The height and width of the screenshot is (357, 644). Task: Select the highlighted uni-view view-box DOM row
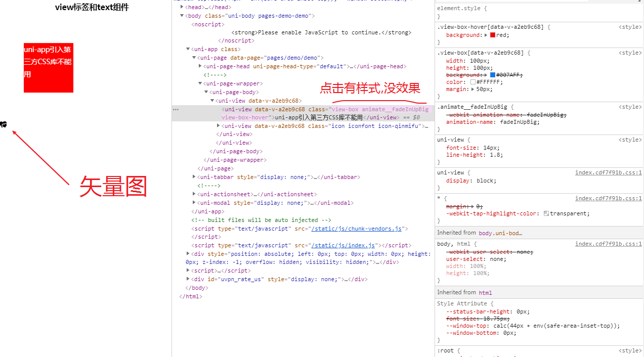(x=302, y=113)
